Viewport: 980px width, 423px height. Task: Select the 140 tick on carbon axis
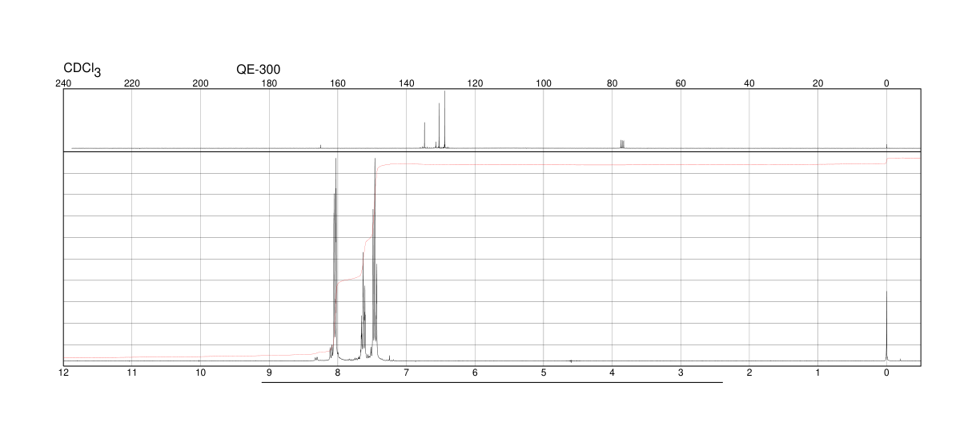(x=407, y=83)
